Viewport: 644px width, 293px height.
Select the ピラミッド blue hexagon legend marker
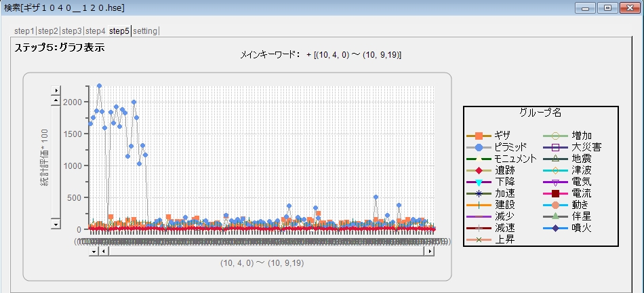[479, 146]
